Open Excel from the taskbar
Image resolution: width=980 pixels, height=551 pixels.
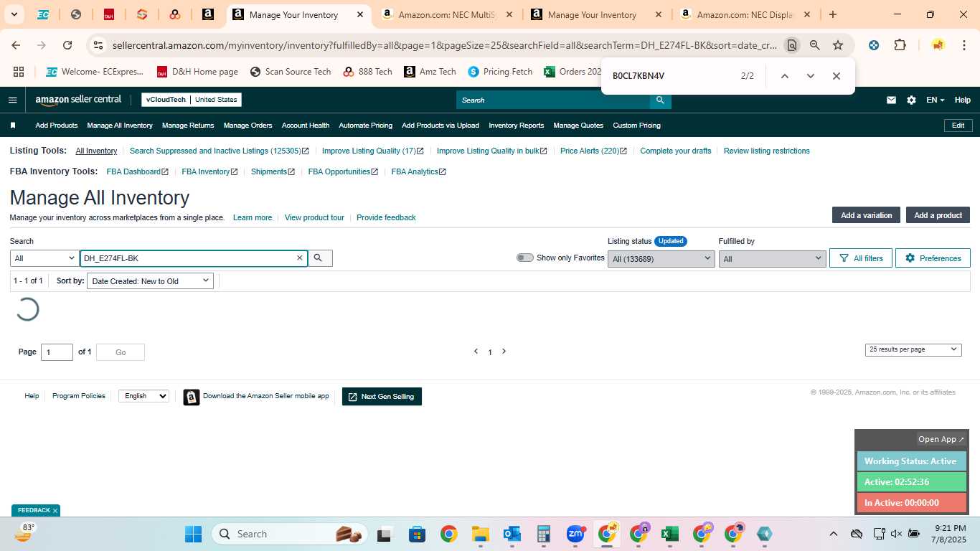point(669,534)
